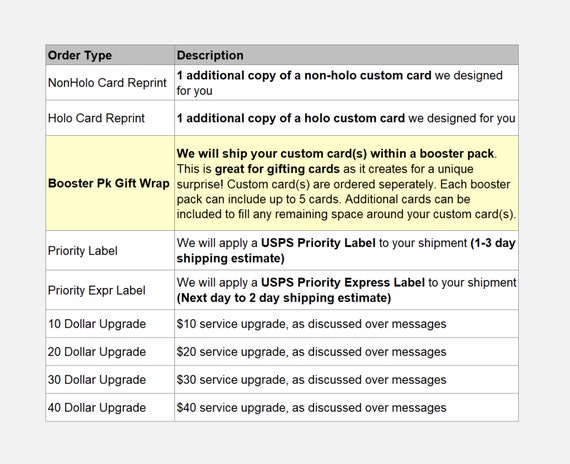Image resolution: width=570 pixels, height=464 pixels.
Task: Click the non-holo custom card description text
Action: 346,83
